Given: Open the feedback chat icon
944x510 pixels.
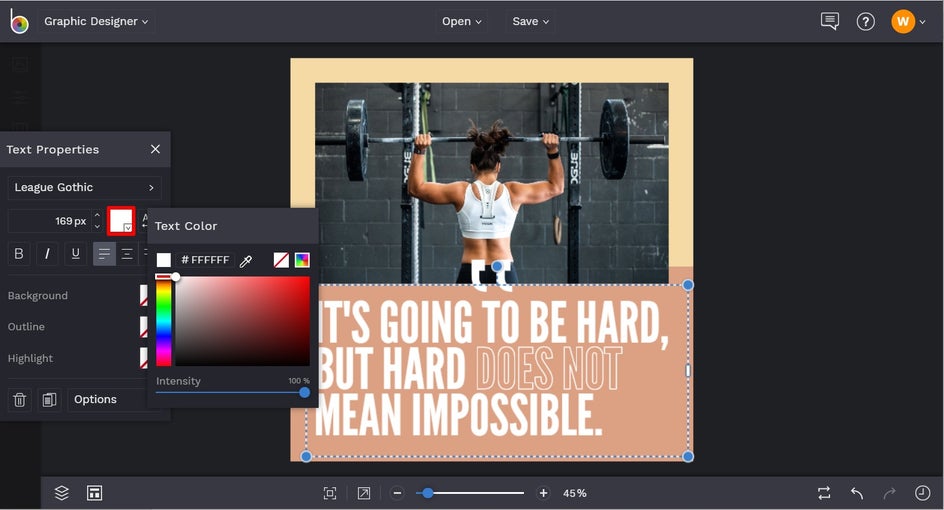Looking at the screenshot, I should click(830, 22).
